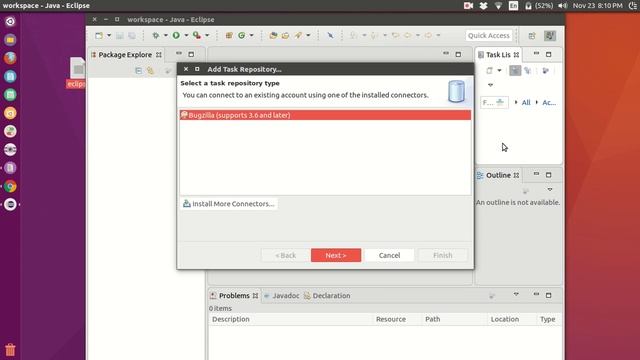Minimize the Outline view
Viewport: 640px width, 360px height.
click(536, 174)
